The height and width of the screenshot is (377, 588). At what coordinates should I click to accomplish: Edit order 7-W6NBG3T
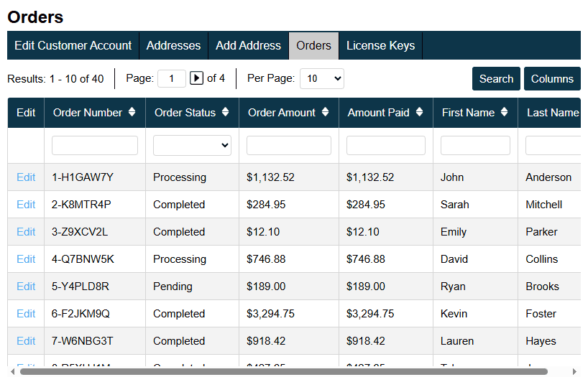coord(26,341)
